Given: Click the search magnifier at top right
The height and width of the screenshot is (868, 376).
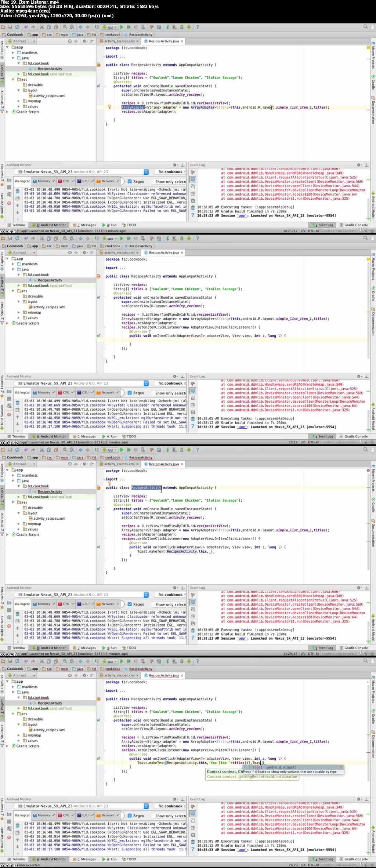Looking at the screenshot, I should point(365,27).
